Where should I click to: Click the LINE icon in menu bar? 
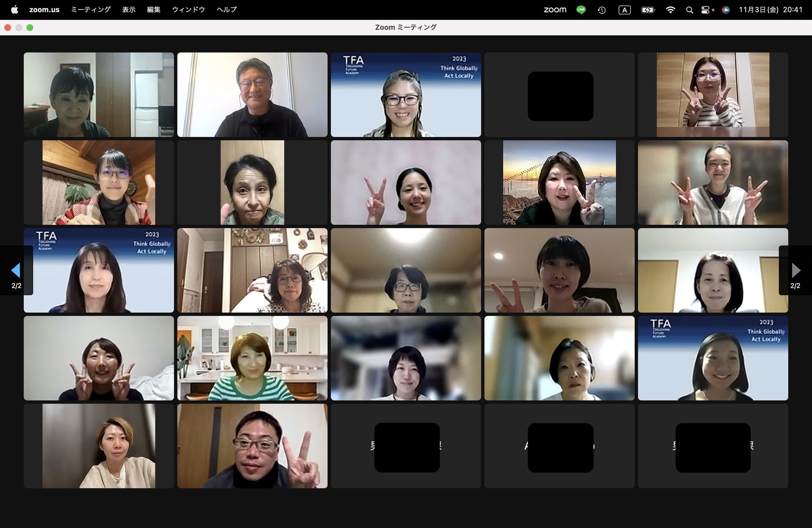click(581, 10)
